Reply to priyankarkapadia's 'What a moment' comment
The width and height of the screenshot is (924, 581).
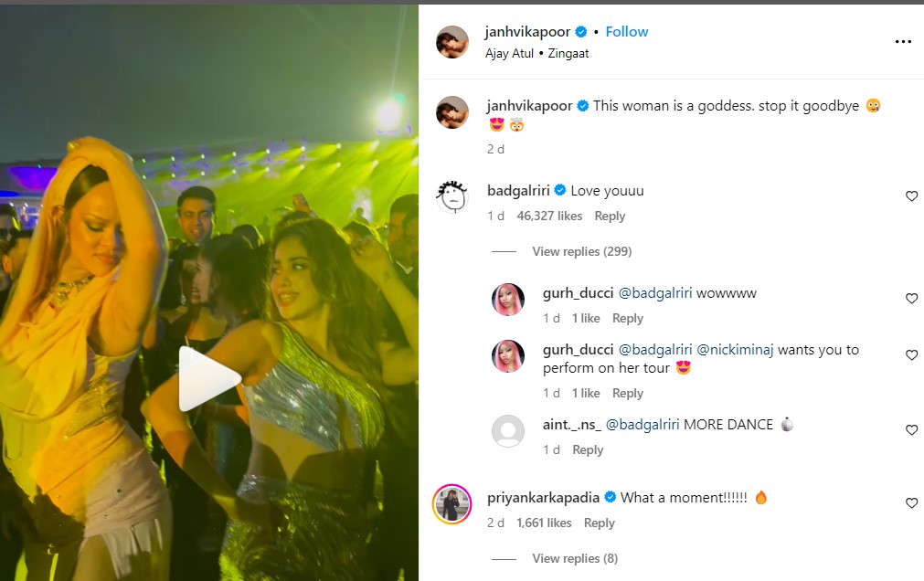[x=599, y=523]
